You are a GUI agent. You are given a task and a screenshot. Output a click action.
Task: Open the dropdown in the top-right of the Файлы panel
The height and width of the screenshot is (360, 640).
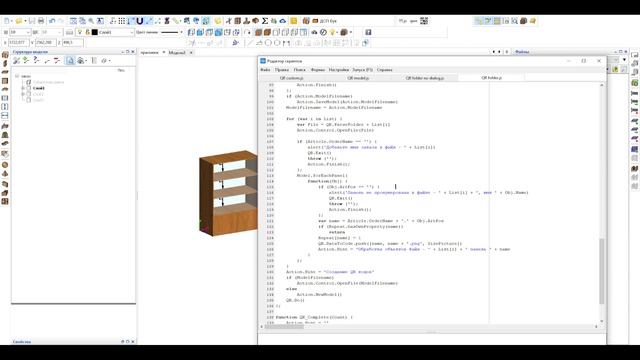(x=624, y=60)
